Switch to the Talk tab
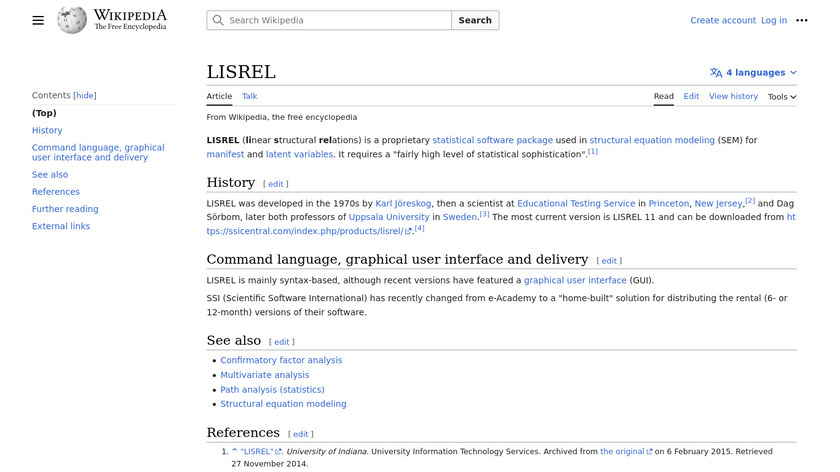Screen dimensions: 840x472 [249, 96]
